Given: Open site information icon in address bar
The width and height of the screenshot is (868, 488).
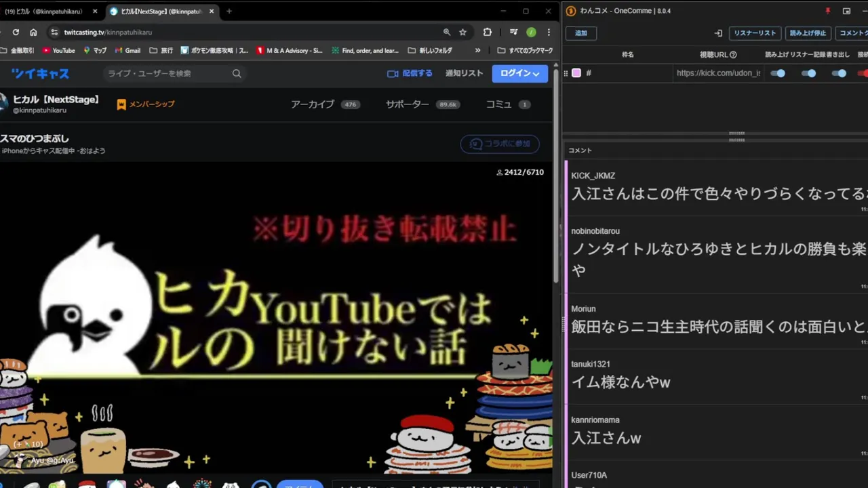Looking at the screenshot, I should [54, 32].
